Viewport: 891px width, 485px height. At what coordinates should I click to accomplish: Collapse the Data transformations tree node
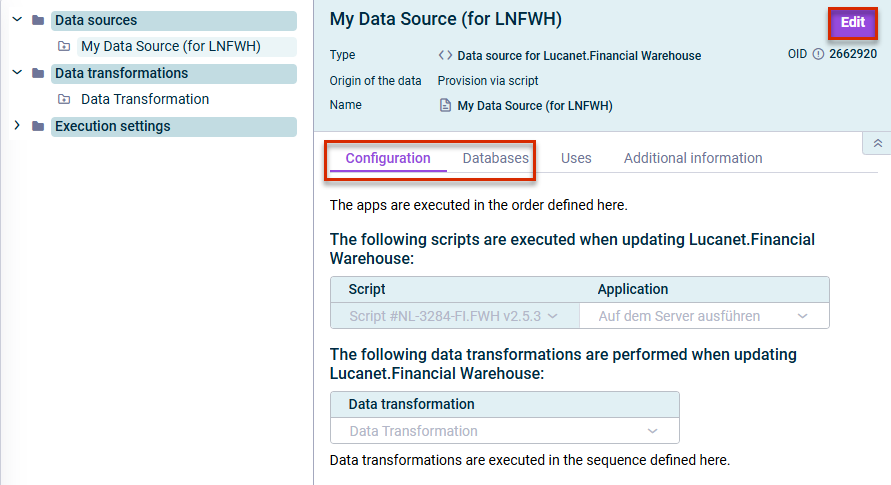tap(17, 73)
